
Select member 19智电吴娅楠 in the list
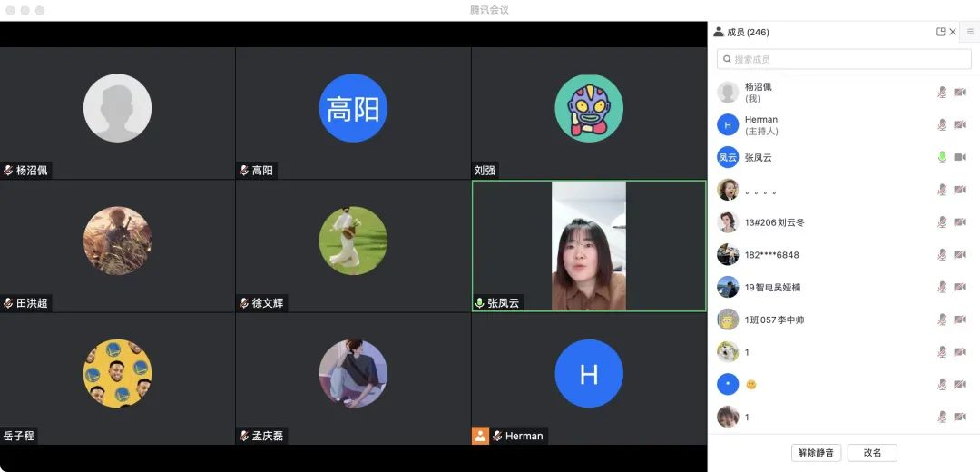click(773, 288)
